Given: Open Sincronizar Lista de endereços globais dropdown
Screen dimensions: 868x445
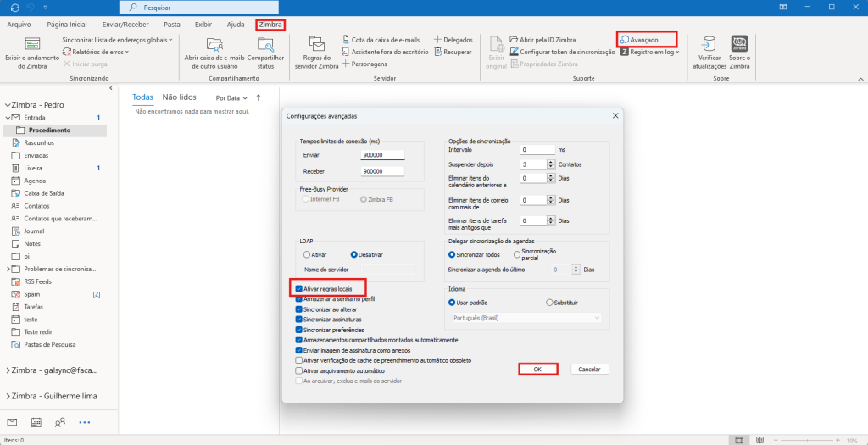Looking at the screenshot, I should [117, 40].
